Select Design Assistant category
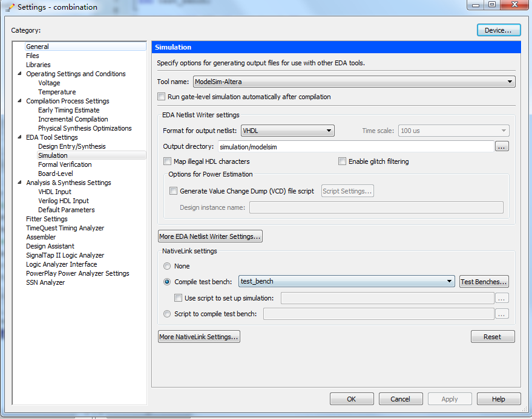Screen dimensions: 532x419 click(50, 246)
